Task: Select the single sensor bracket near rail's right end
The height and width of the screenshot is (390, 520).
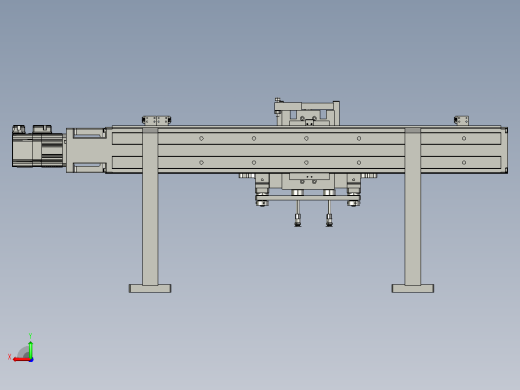Action: click(x=461, y=120)
